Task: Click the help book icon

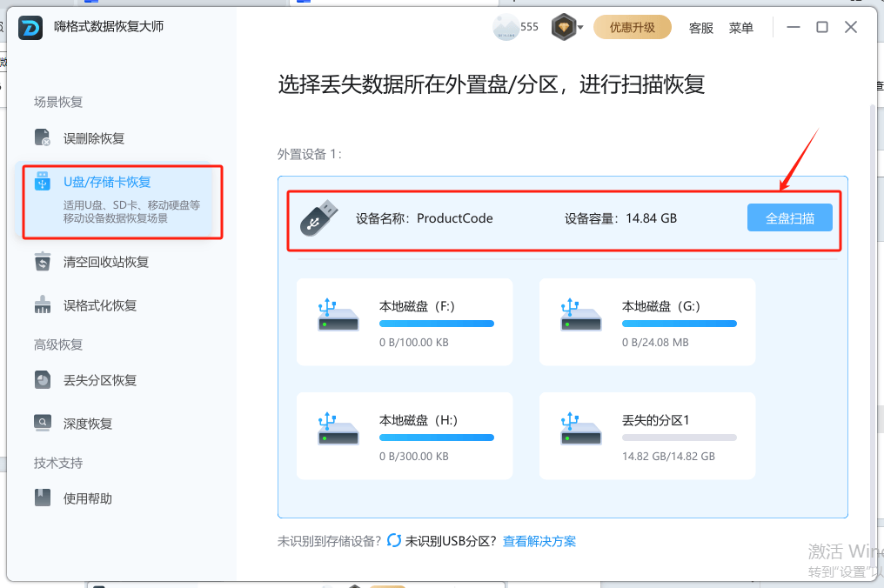Action: (x=43, y=498)
